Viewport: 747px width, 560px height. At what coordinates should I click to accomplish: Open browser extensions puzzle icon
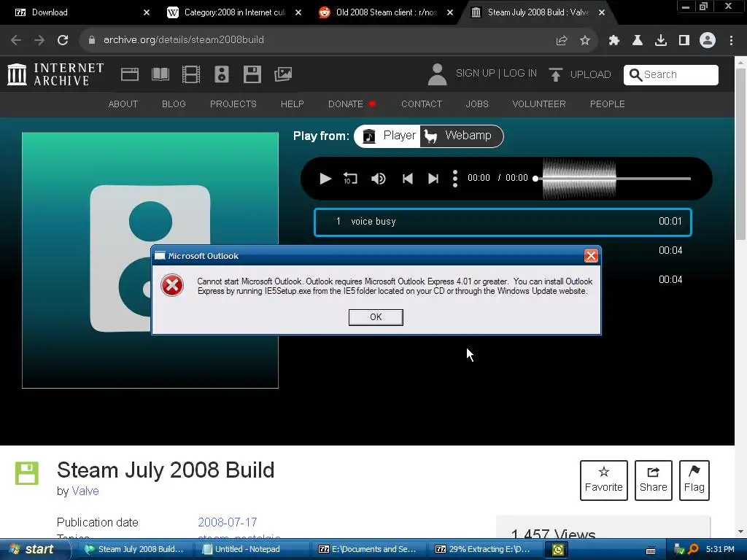click(614, 41)
